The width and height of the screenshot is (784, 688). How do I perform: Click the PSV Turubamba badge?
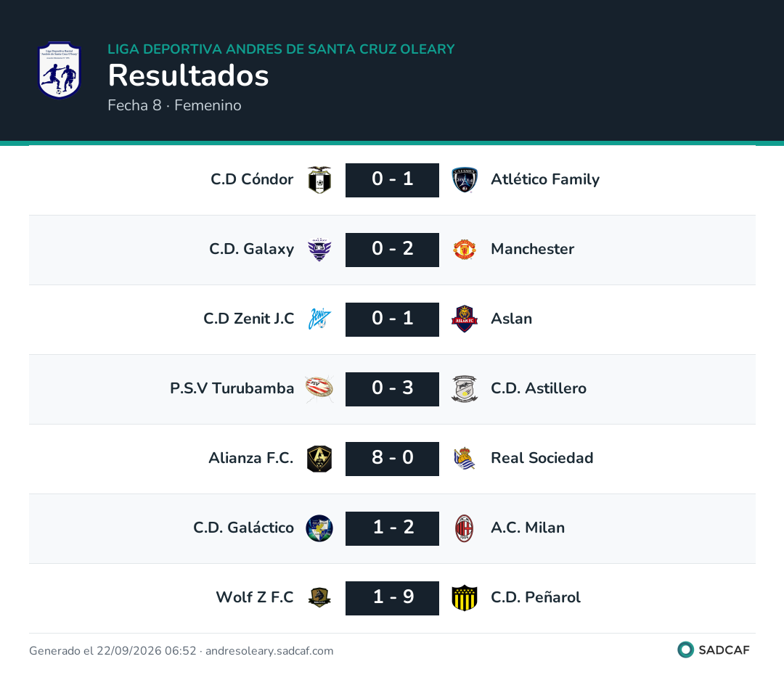(319, 388)
